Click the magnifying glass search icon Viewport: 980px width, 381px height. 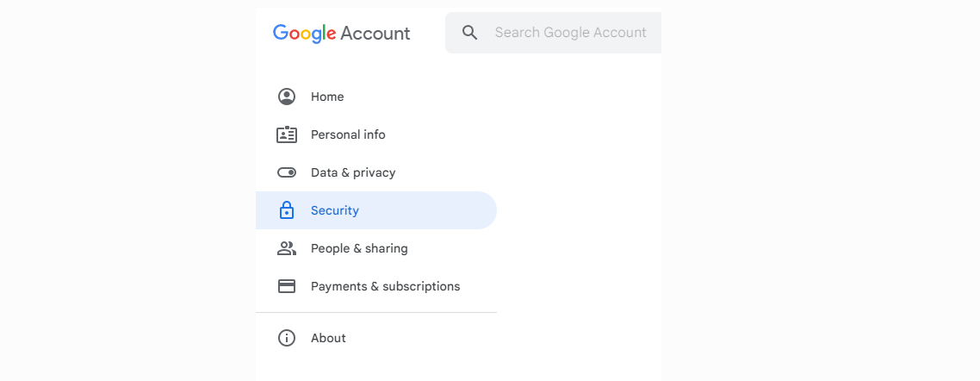coord(469,33)
